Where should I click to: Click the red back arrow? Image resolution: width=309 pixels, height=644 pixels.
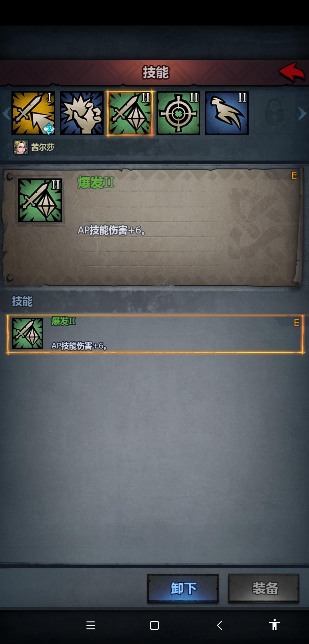292,72
